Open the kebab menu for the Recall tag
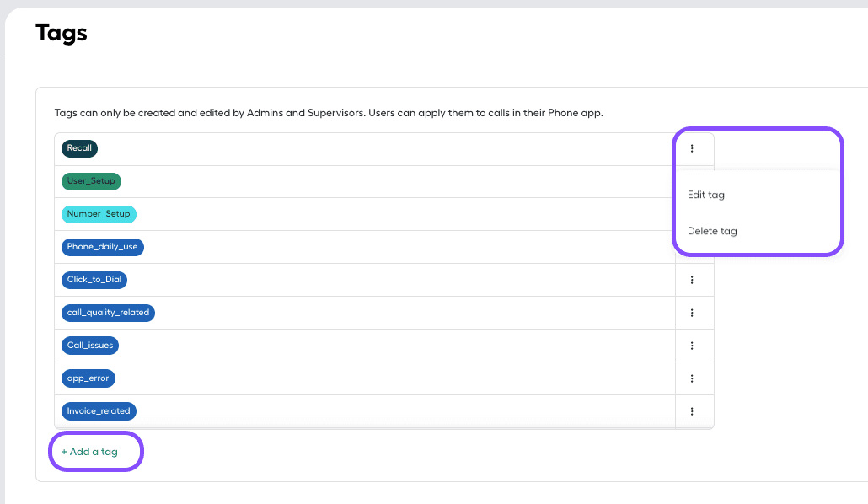 693,148
